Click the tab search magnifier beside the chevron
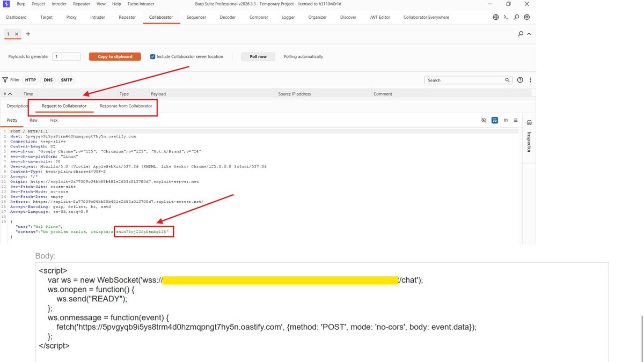The image size is (644, 362). (521, 34)
